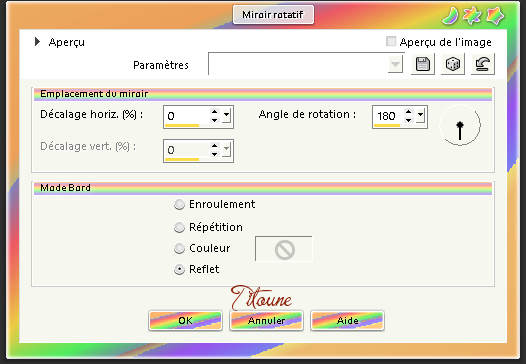The width and height of the screenshot is (526, 364).
Task: Select the Enroulement radio button
Action: click(x=179, y=204)
